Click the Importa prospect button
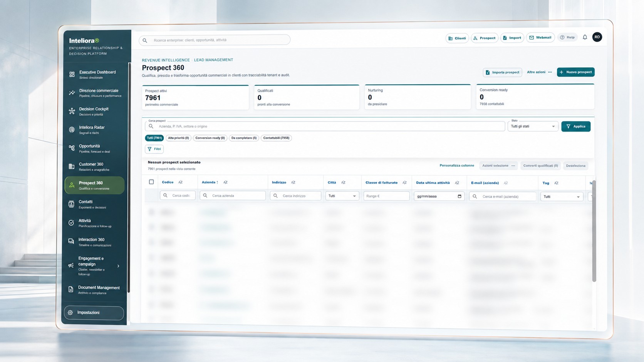Image resolution: width=644 pixels, height=362 pixels. [502, 72]
